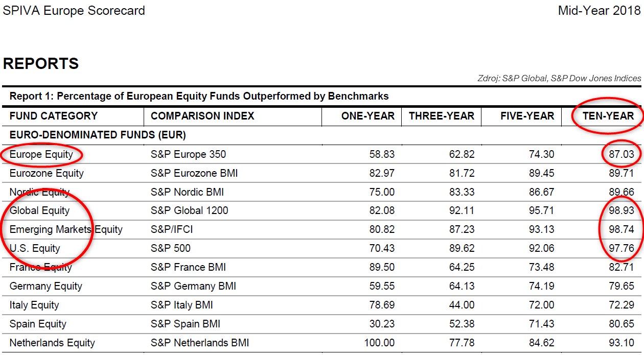Click the Emerging Markets Equity label
Screen dimensions: 644x355
(x=66, y=229)
